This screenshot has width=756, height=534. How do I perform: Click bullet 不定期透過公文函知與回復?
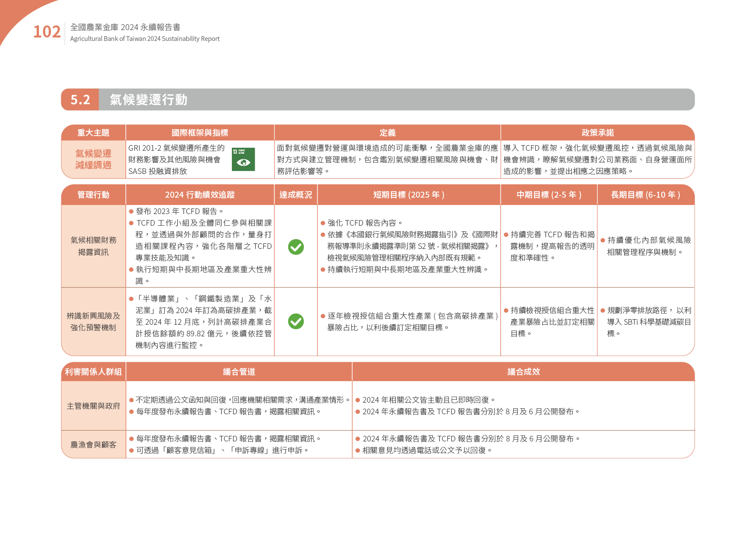pyautogui.click(x=239, y=400)
